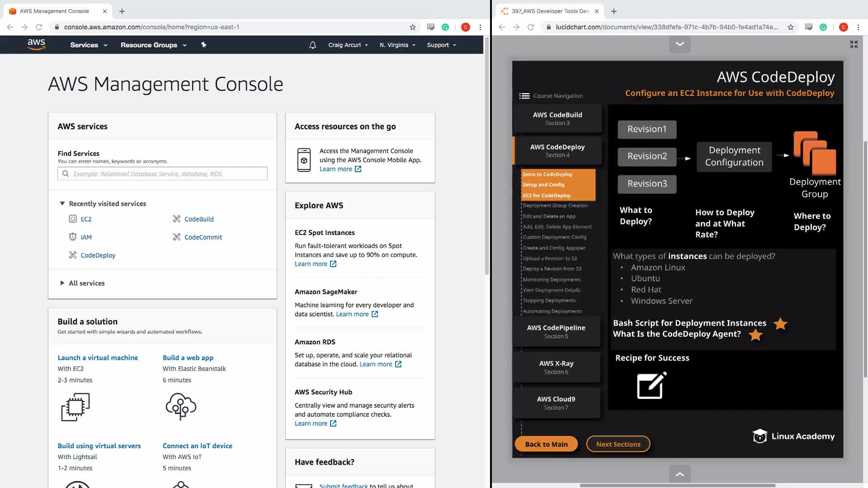The width and height of the screenshot is (868, 488).
Task: Open the notifications bell icon
Action: pyautogui.click(x=312, y=45)
